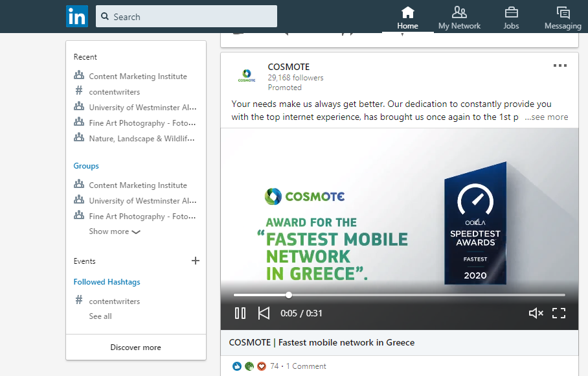Viewport: 588px width, 376px height.
Task: Open the Followed Hashtags link
Action: [x=106, y=282]
